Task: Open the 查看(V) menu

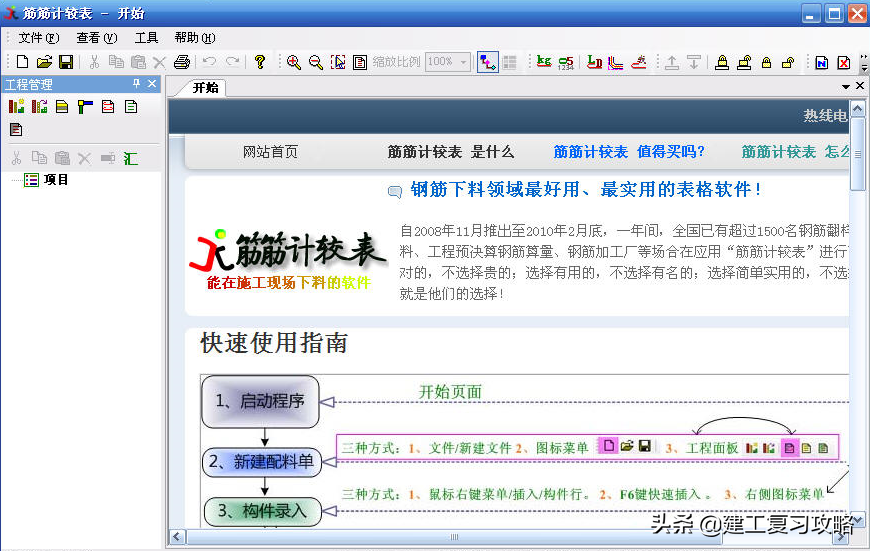Action: pyautogui.click(x=97, y=38)
